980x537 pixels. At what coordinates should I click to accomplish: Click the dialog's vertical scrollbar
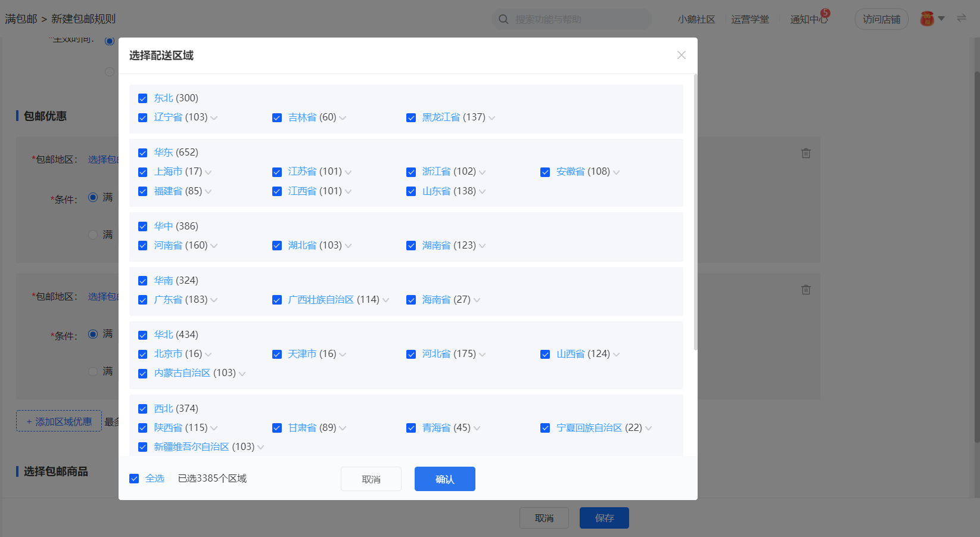pyautogui.click(x=695, y=212)
